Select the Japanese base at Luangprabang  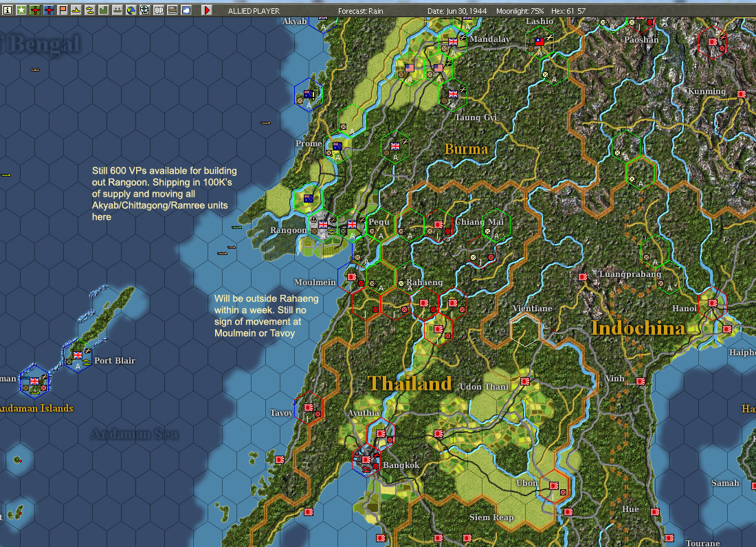[x=583, y=277]
